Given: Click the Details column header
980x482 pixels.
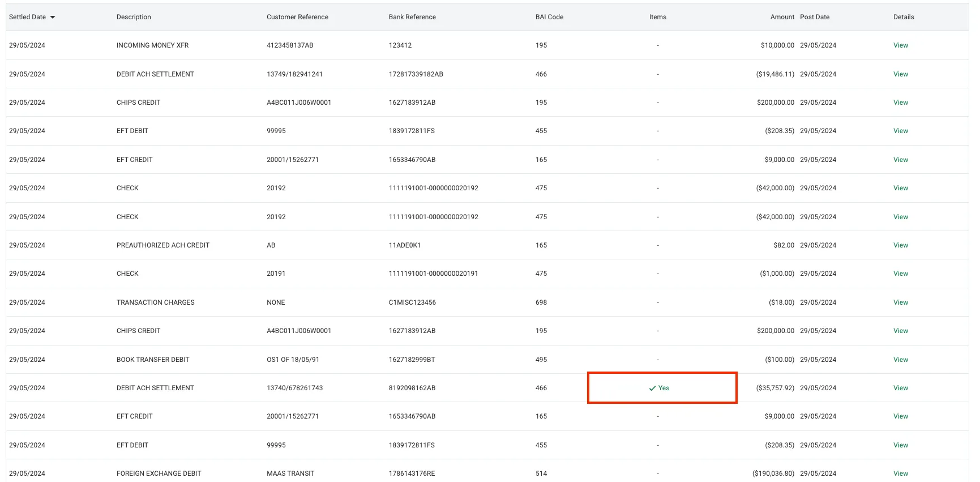Looking at the screenshot, I should (904, 17).
